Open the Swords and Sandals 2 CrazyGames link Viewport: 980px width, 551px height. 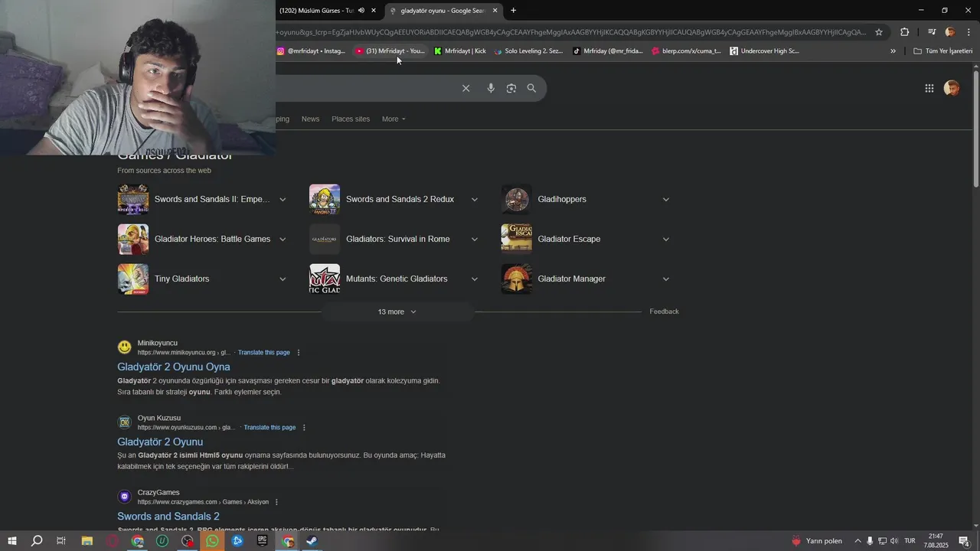click(x=168, y=517)
